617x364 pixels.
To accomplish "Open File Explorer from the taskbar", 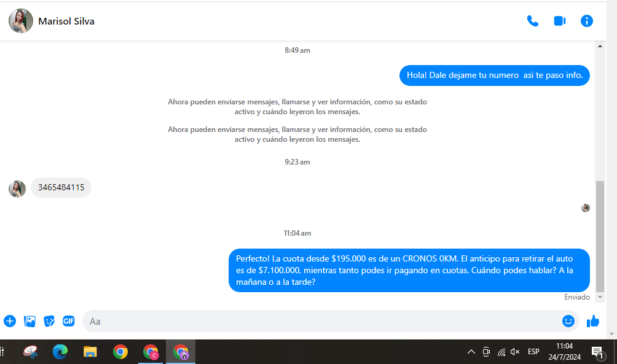I will click(x=90, y=352).
